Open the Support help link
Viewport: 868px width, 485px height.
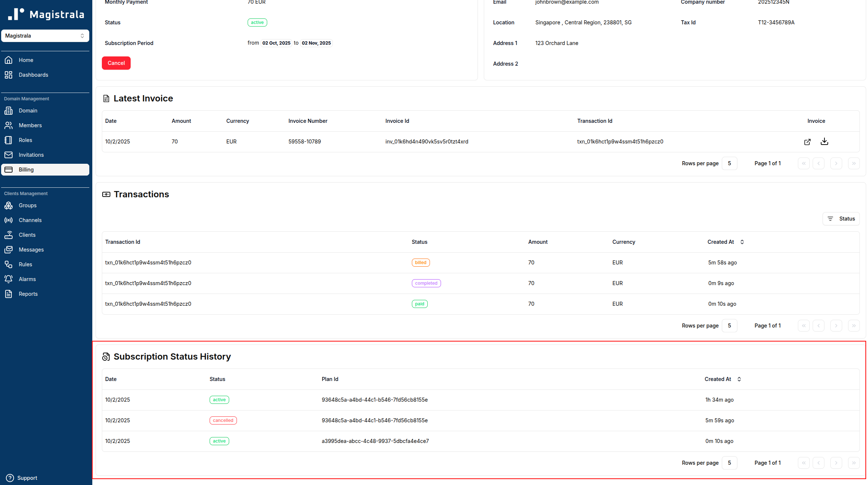[x=27, y=478]
